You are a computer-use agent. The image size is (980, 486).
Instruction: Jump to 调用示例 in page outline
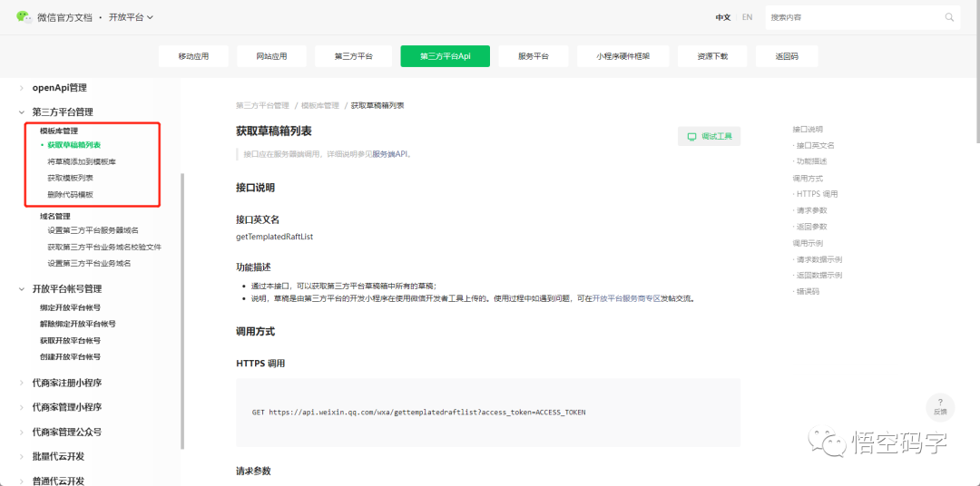[808, 243]
